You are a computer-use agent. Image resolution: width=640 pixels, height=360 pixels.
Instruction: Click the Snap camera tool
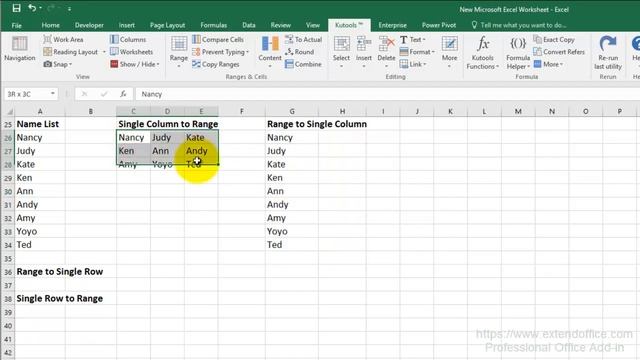pyautogui.click(x=58, y=64)
